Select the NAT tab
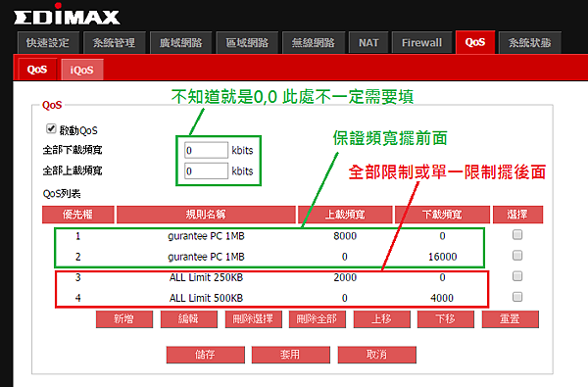Image resolution: width=588 pixels, height=387 pixels. [368, 43]
